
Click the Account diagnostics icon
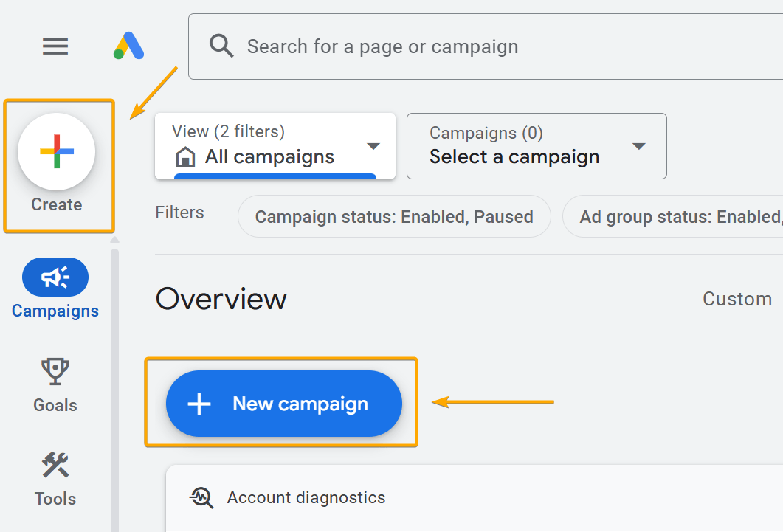(x=200, y=497)
